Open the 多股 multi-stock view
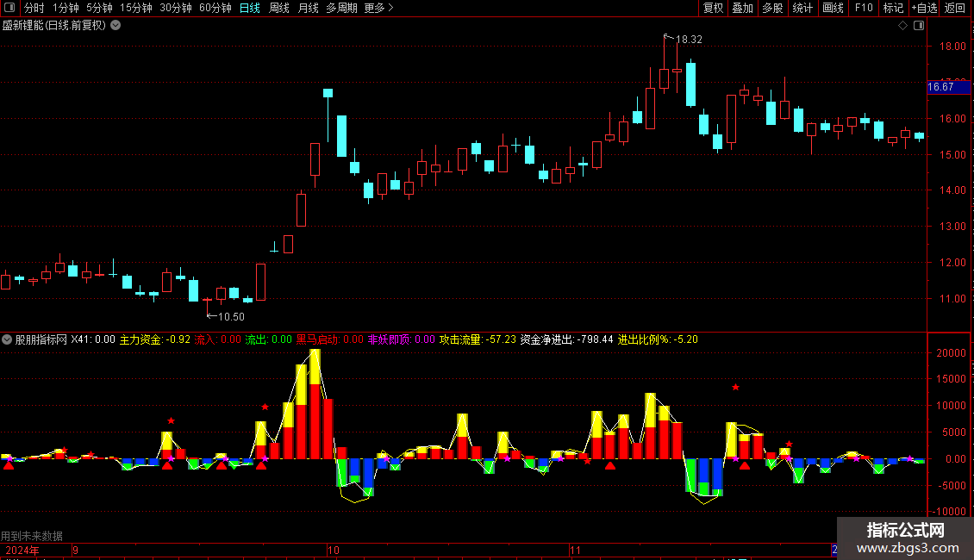This screenshot has height=560, width=974. click(772, 8)
